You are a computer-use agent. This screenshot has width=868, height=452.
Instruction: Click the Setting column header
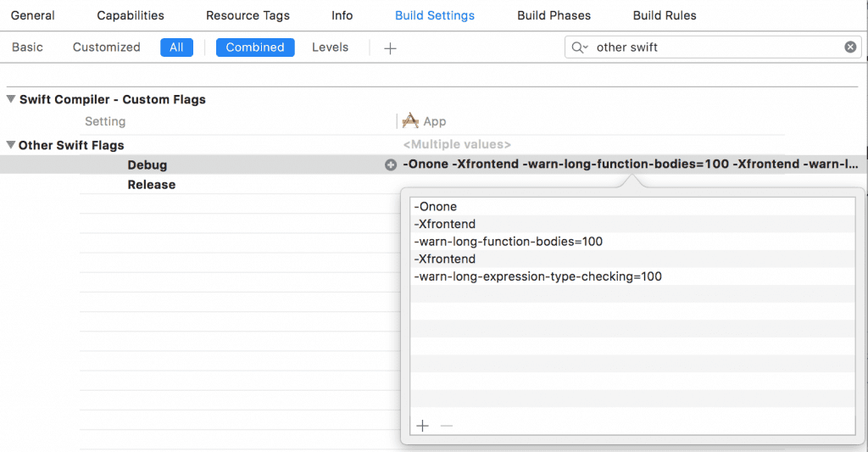click(x=105, y=121)
